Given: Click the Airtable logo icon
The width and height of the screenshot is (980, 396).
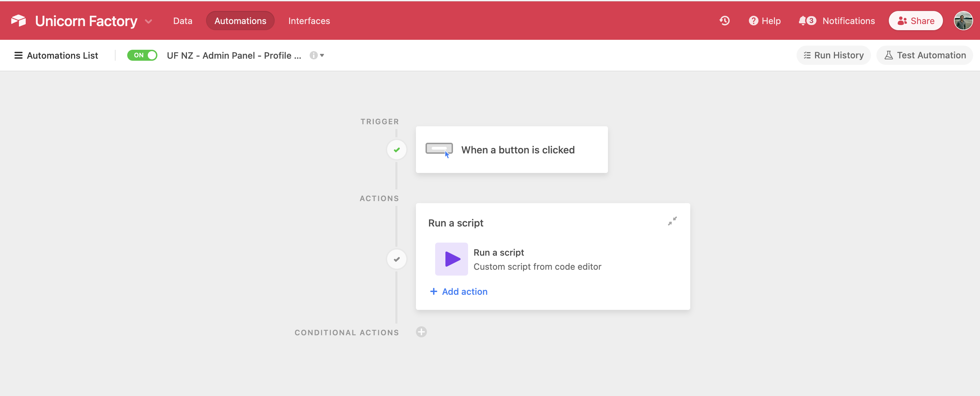Looking at the screenshot, I should pyautogui.click(x=18, y=21).
